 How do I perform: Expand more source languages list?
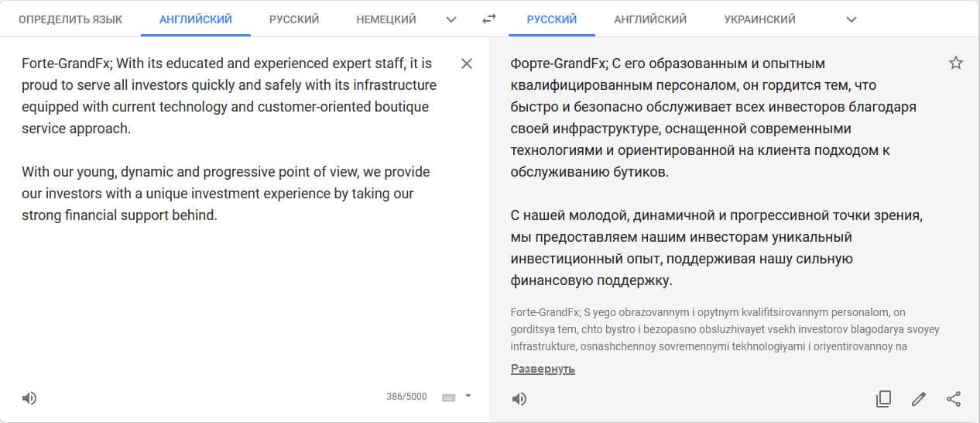click(x=452, y=19)
